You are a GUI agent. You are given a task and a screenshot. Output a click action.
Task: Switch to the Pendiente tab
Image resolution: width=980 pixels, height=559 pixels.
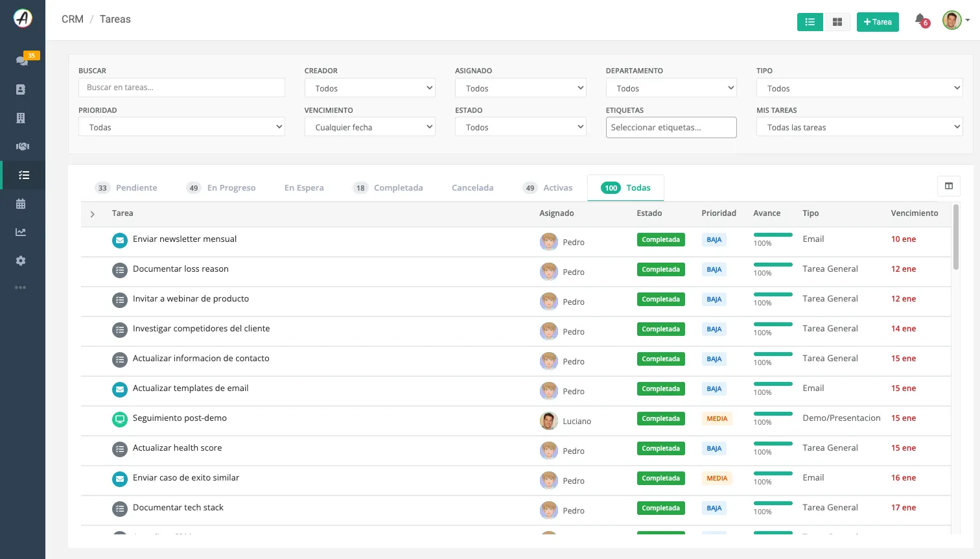click(x=126, y=188)
